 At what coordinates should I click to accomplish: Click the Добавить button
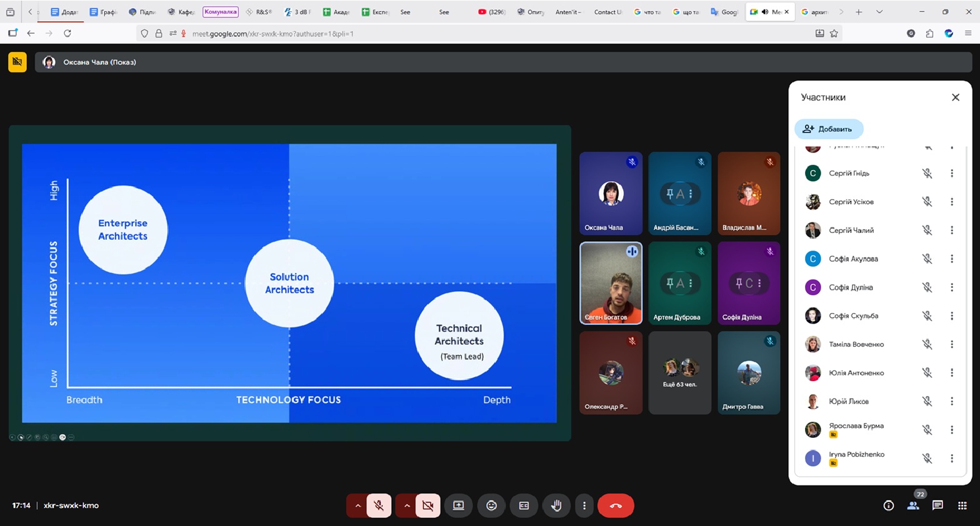(x=828, y=129)
